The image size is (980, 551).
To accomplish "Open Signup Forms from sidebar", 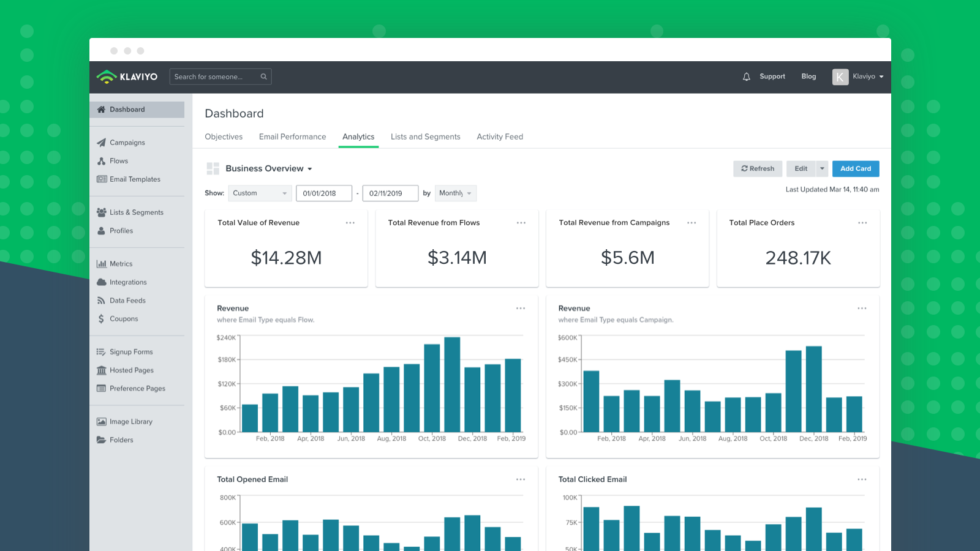I will click(x=130, y=351).
